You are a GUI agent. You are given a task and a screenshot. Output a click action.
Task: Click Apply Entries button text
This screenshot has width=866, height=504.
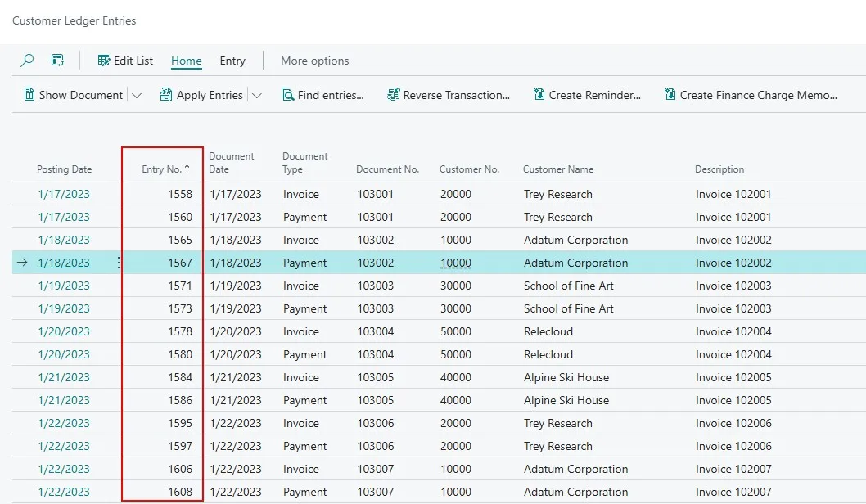tap(210, 95)
